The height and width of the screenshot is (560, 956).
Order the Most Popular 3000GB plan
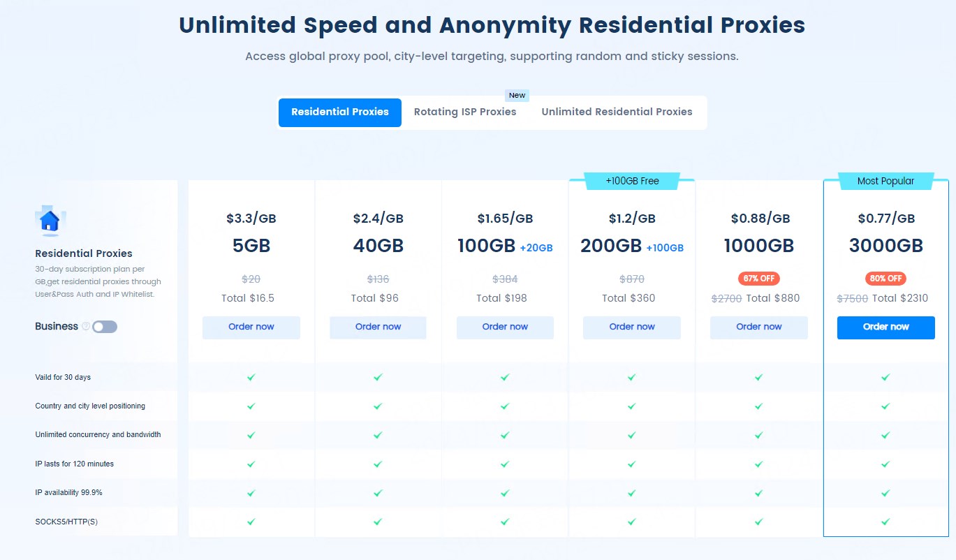[885, 327]
